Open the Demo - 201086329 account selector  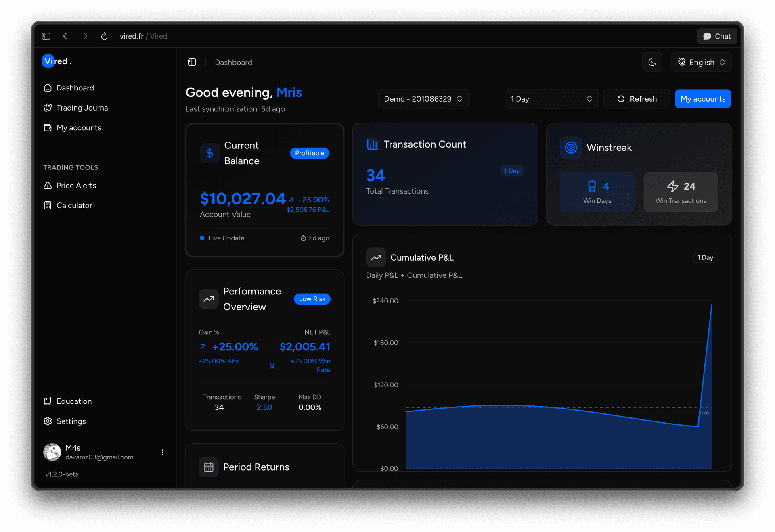coord(423,98)
